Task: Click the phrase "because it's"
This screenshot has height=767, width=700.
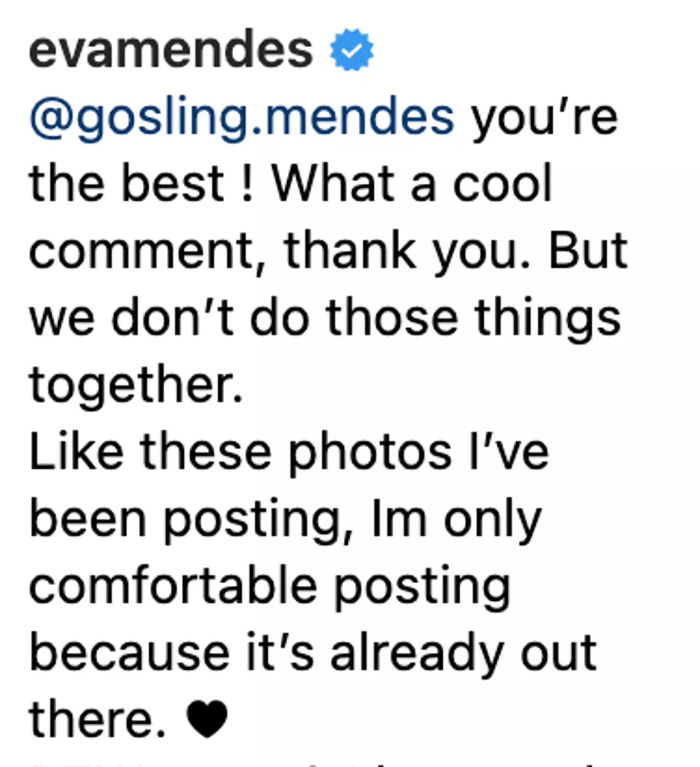Action: (x=171, y=653)
